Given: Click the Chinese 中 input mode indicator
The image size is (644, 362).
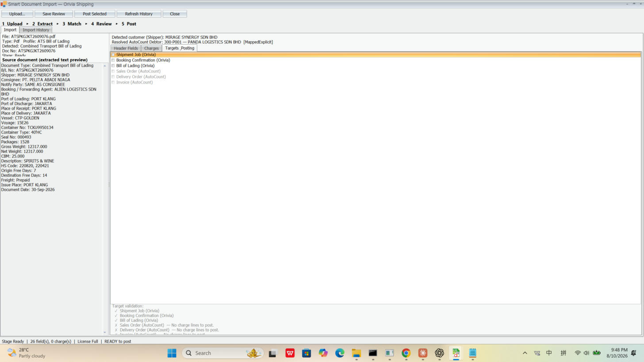Looking at the screenshot, I should (x=549, y=353).
